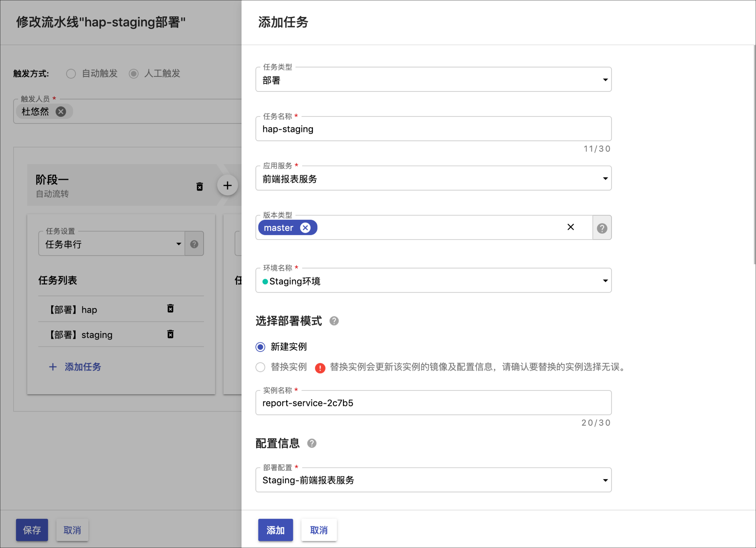This screenshot has width=756, height=548.
Task: Open the 任务类型 dropdown
Action: [x=433, y=80]
